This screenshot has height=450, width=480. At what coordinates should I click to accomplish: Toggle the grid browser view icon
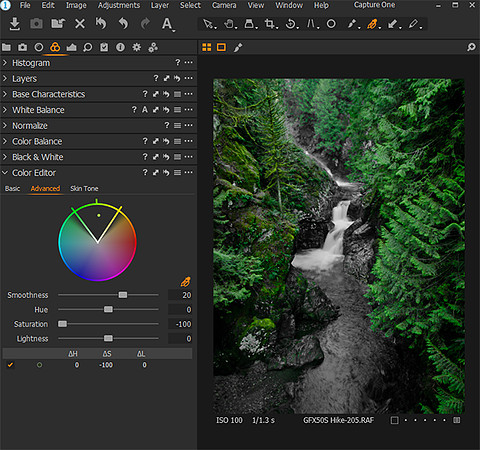[207, 47]
